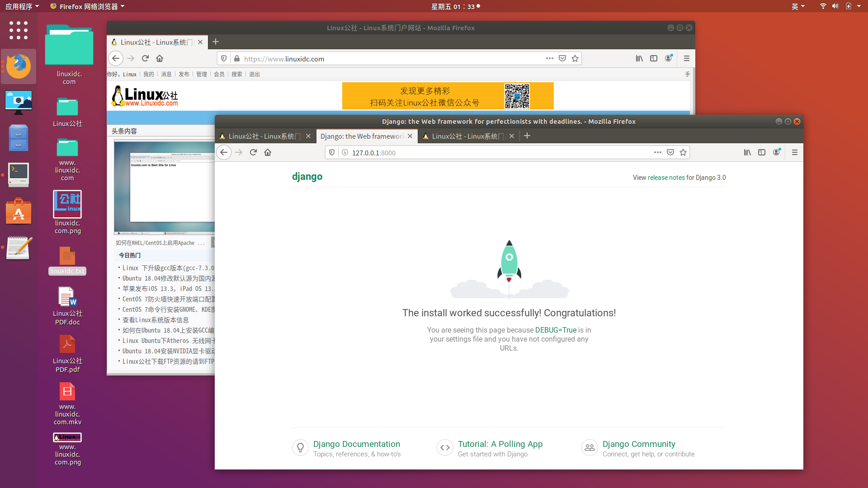Bookmark linuxidc.com page with star
This screenshot has width=868, height=488.
click(575, 59)
